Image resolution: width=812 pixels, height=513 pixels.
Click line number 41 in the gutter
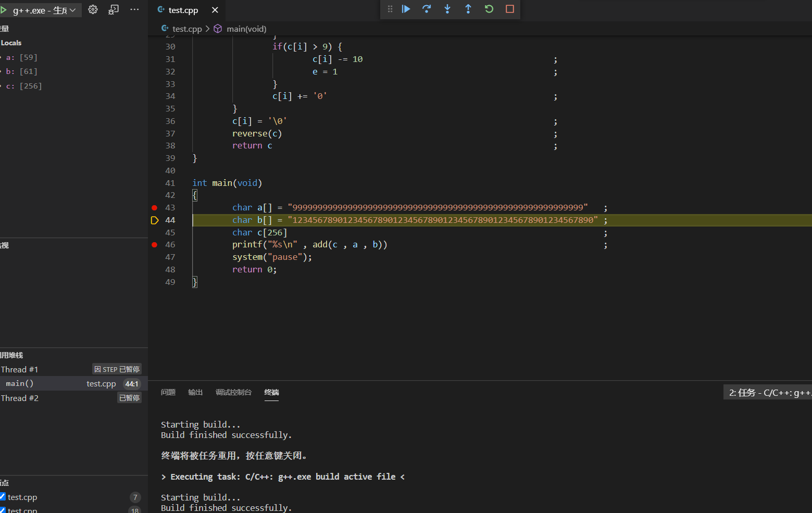pyautogui.click(x=170, y=183)
